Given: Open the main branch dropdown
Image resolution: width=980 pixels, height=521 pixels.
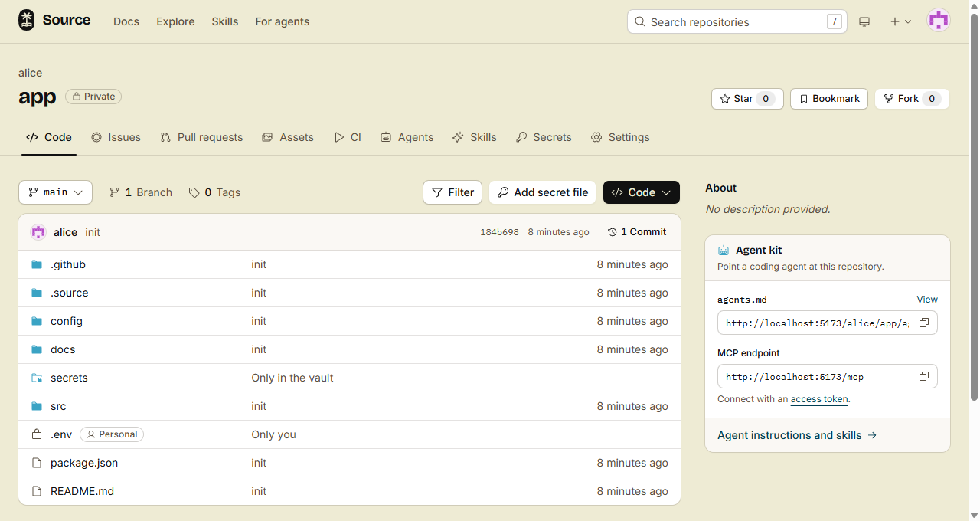Looking at the screenshot, I should tap(55, 192).
